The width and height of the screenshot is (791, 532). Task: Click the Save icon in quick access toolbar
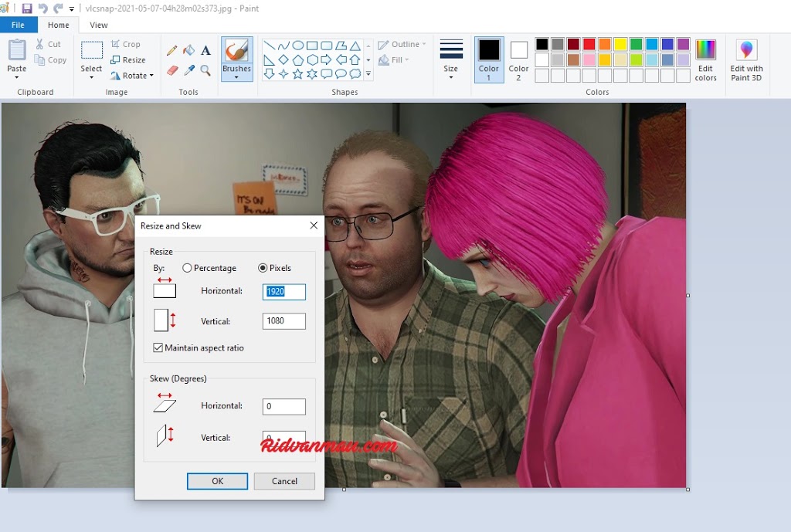(x=27, y=8)
